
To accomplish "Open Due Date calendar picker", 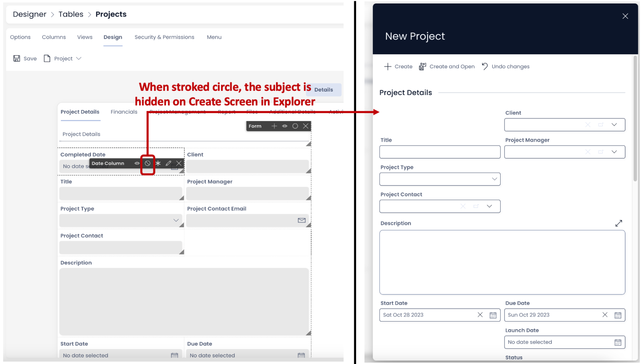I will click(x=618, y=315).
